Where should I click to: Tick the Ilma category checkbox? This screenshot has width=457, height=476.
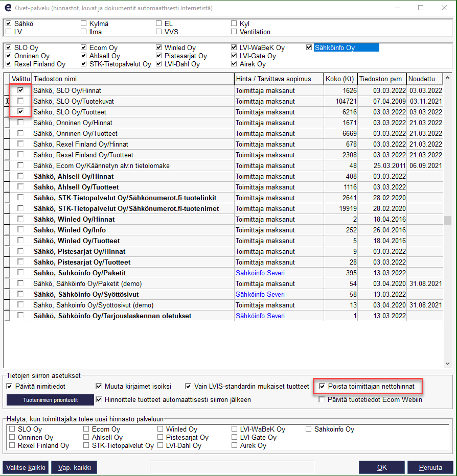[83, 32]
